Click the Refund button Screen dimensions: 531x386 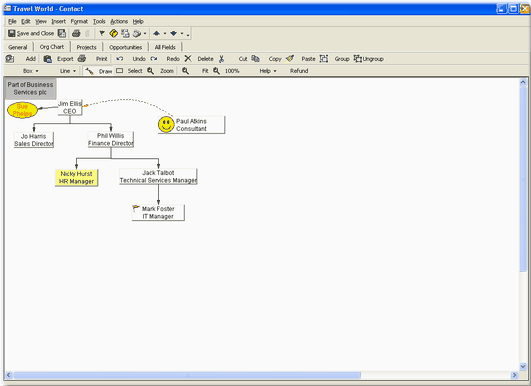tap(299, 71)
